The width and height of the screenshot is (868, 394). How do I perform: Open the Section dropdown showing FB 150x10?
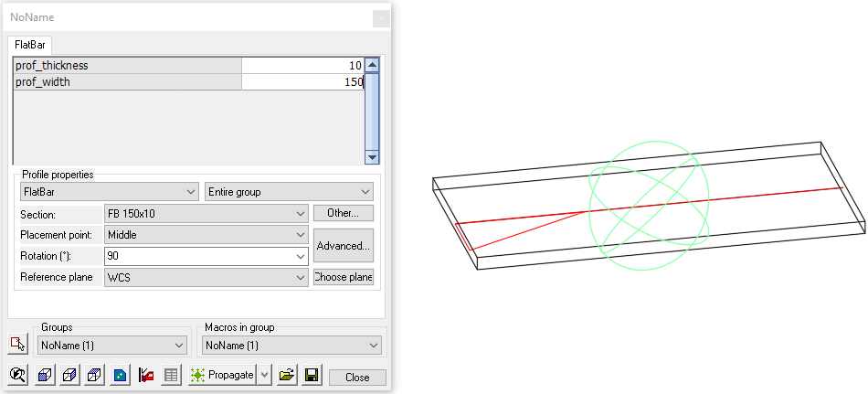pos(206,214)
